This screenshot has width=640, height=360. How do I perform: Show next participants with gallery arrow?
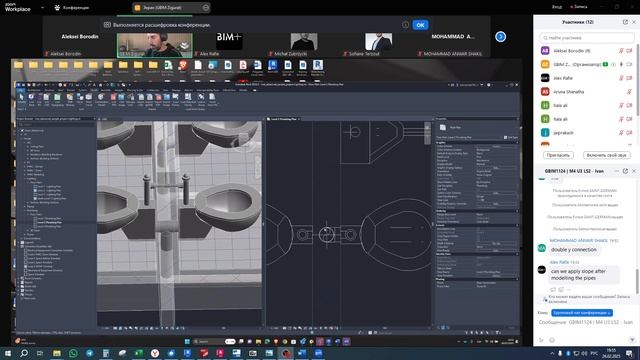500,37
